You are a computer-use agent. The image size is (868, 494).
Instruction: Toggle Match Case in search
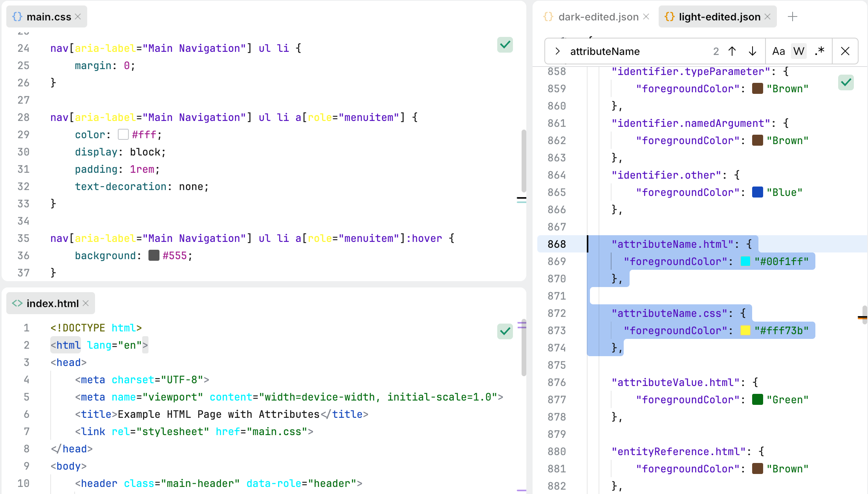pos(778,51)
